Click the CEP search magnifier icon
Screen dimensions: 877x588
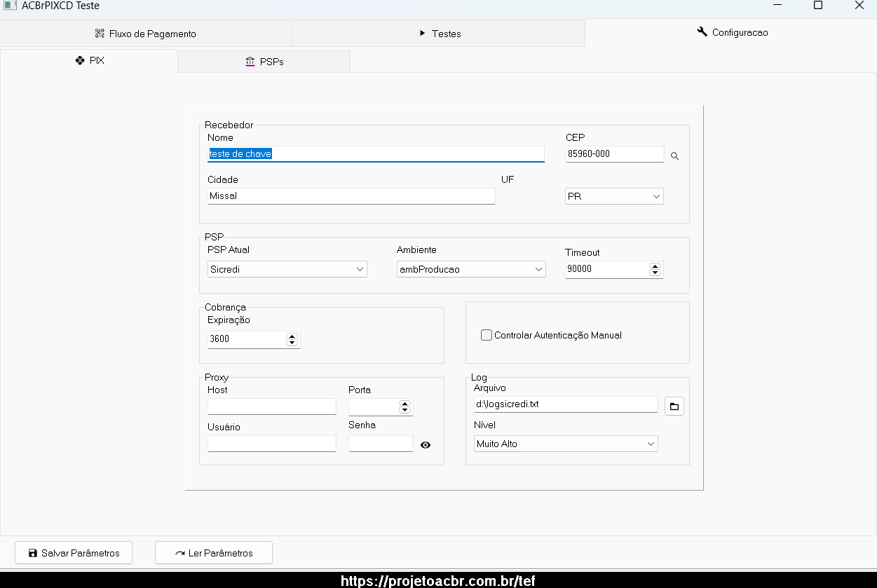pos(675,156)
